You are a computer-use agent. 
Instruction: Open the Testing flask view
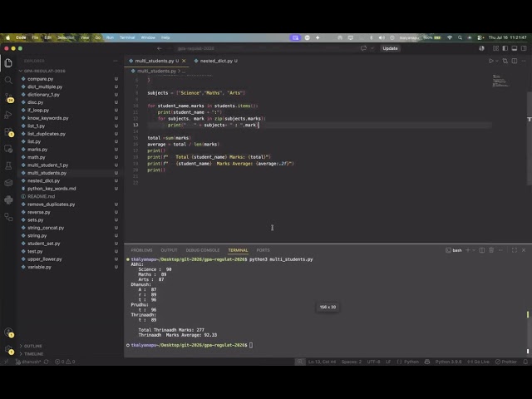(8, 165)
